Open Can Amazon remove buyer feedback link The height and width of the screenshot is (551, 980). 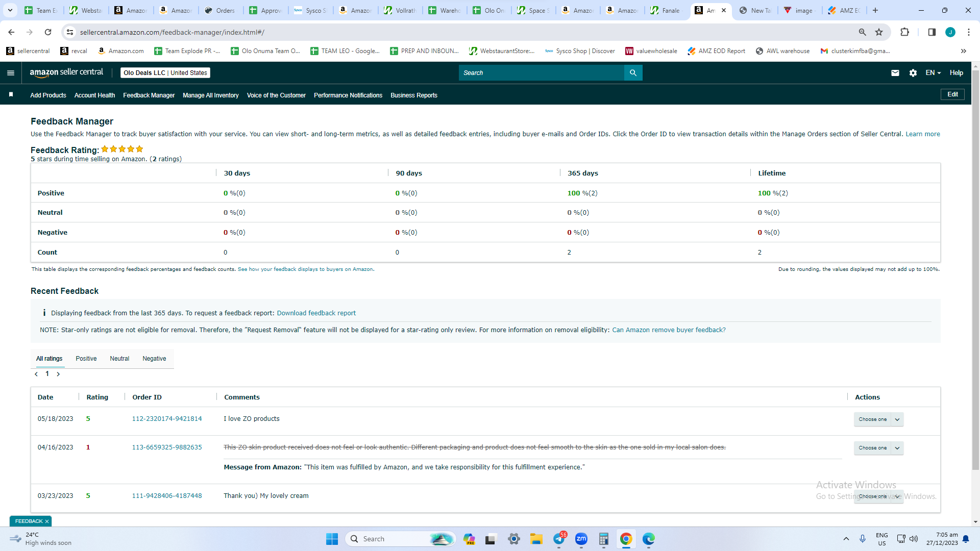(669, 330)
